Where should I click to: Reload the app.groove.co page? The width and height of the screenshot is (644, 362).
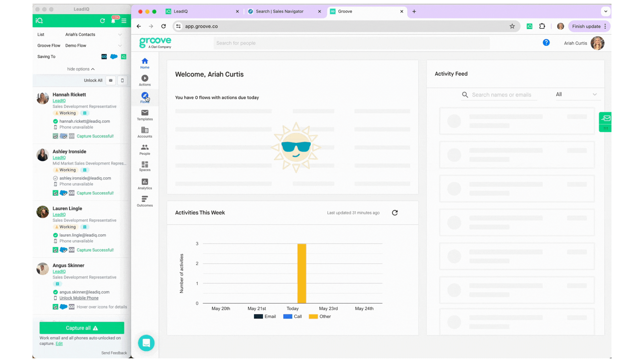click(x=163, y=26)
